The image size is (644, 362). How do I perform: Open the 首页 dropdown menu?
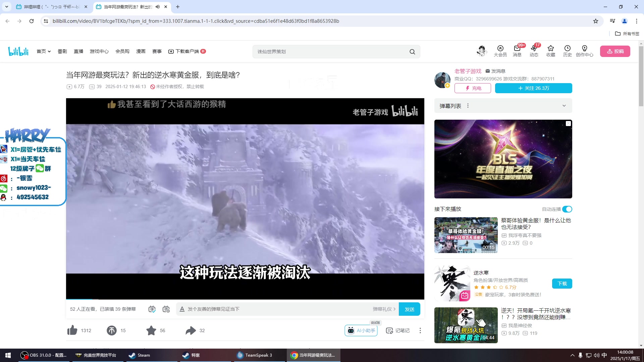pos(44,51)
